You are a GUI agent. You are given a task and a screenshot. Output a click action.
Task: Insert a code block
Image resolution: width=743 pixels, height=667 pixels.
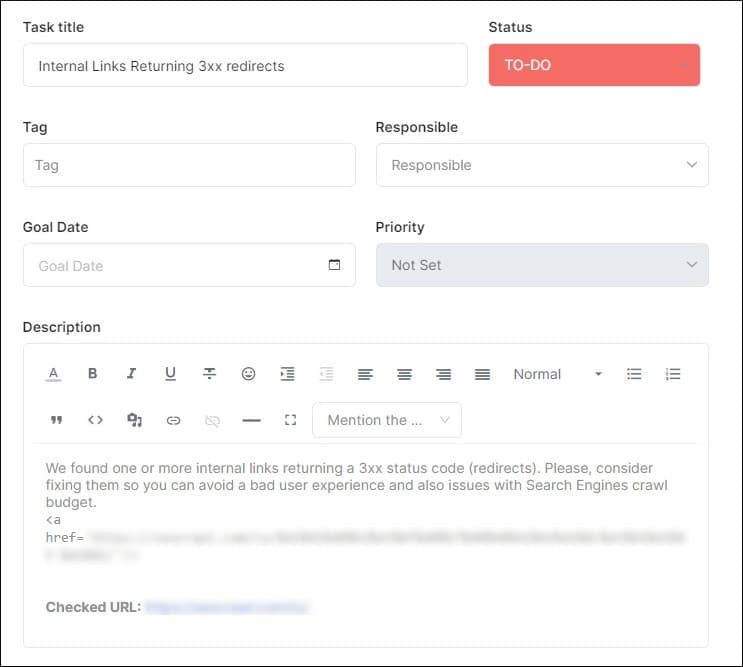[x=95, y=420]
